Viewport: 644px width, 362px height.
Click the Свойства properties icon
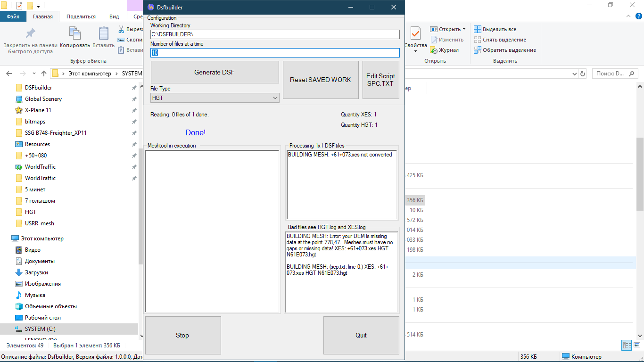click(415, 34)
